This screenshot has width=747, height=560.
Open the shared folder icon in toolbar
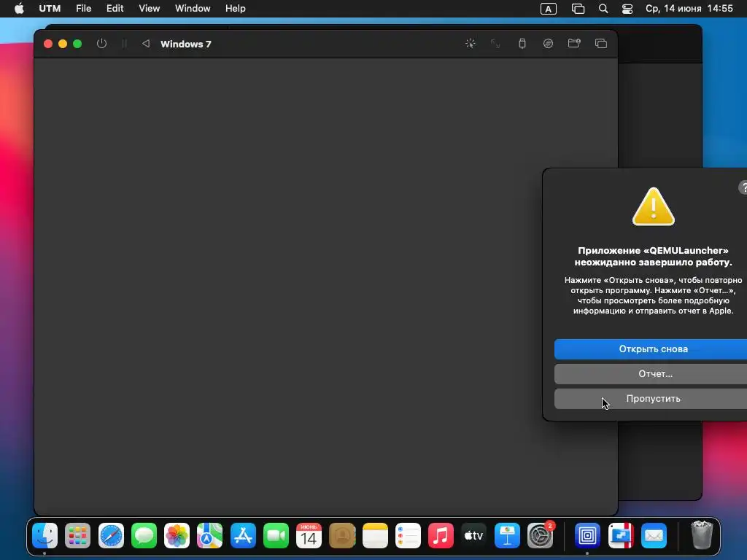click(x=574, y=44)
